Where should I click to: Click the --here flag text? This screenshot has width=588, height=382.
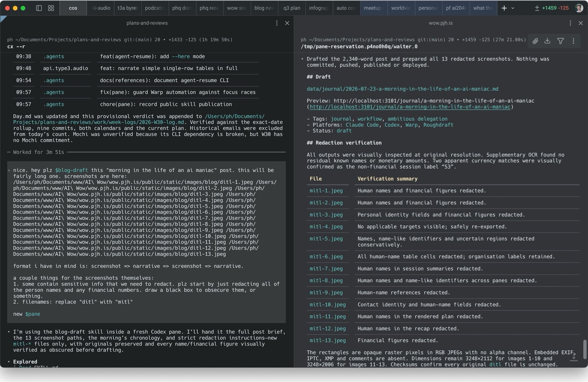(x=181, y=56)
